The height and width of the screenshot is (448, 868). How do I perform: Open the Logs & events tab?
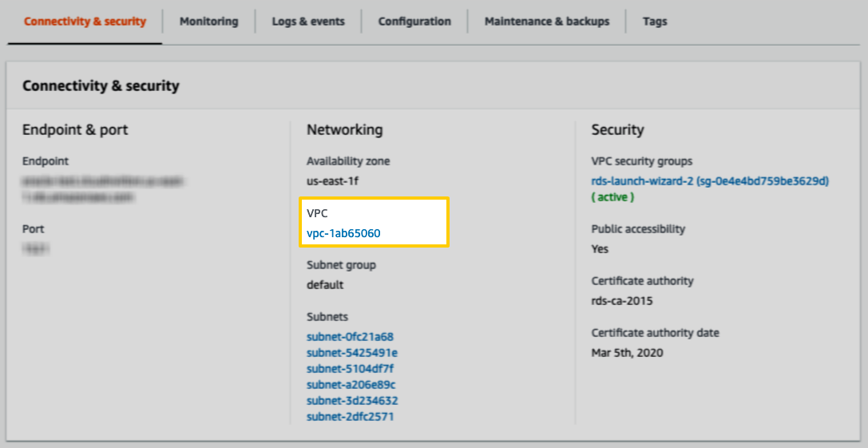[x=307, y=22]
